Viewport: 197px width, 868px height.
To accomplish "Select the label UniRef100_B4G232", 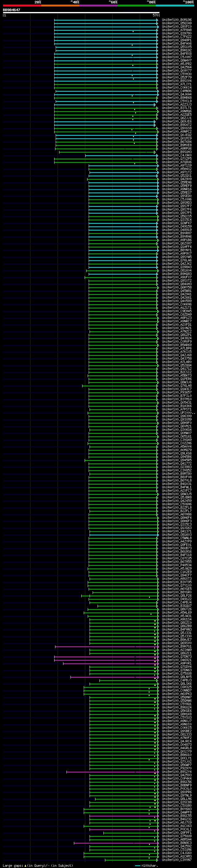I will click(x=177, y=819).
